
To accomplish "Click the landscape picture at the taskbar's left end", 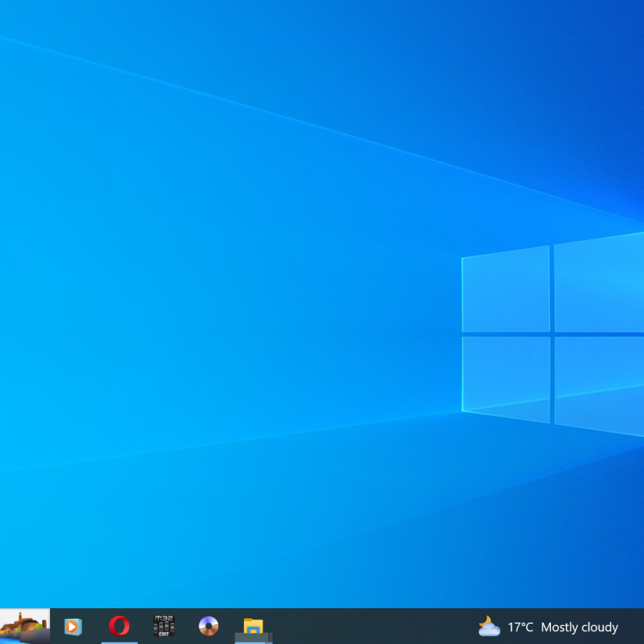I will point(25,626).
